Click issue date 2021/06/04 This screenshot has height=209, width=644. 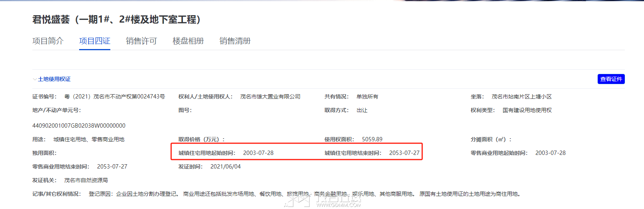tap(226, 167)
